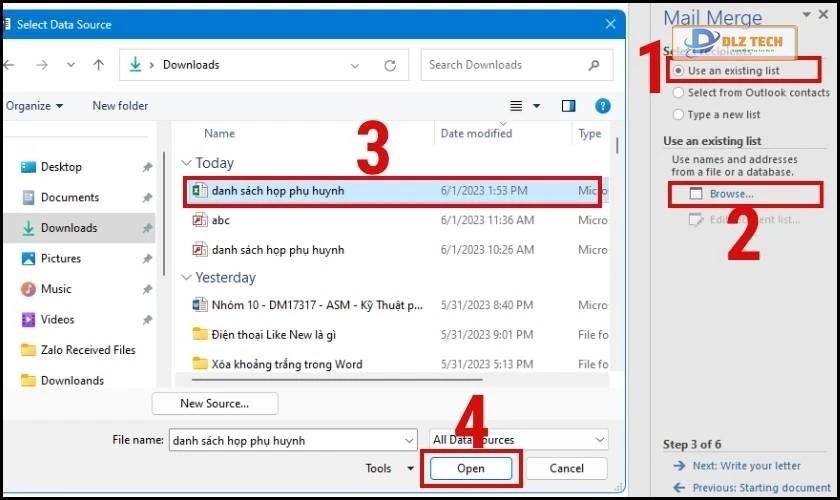
Task: Open the Organize dropdown menu
Action: (x=35, y=106)
